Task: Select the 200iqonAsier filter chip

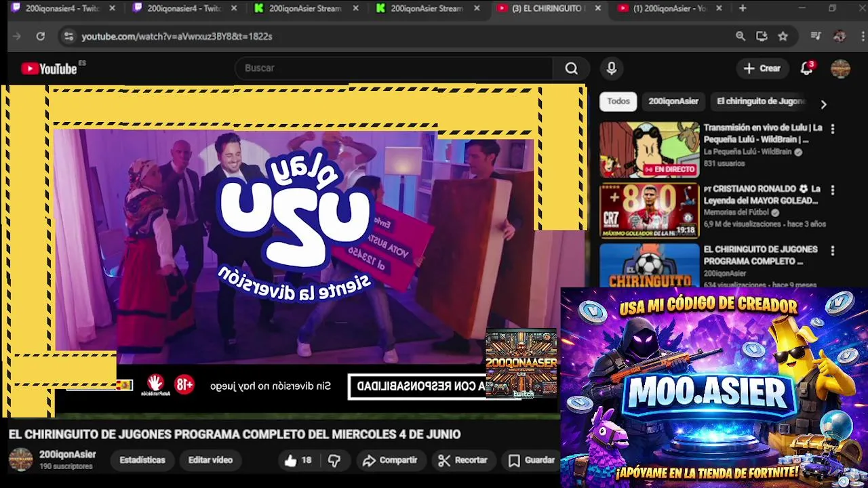Action: coord(673,101)
